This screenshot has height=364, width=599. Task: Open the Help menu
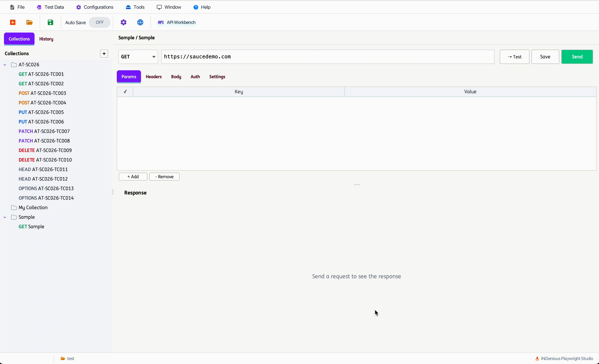(x=202, y=7)
